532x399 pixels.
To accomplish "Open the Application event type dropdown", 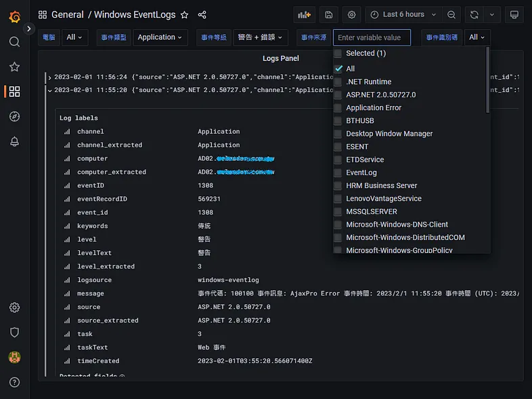I will [160, 37].
